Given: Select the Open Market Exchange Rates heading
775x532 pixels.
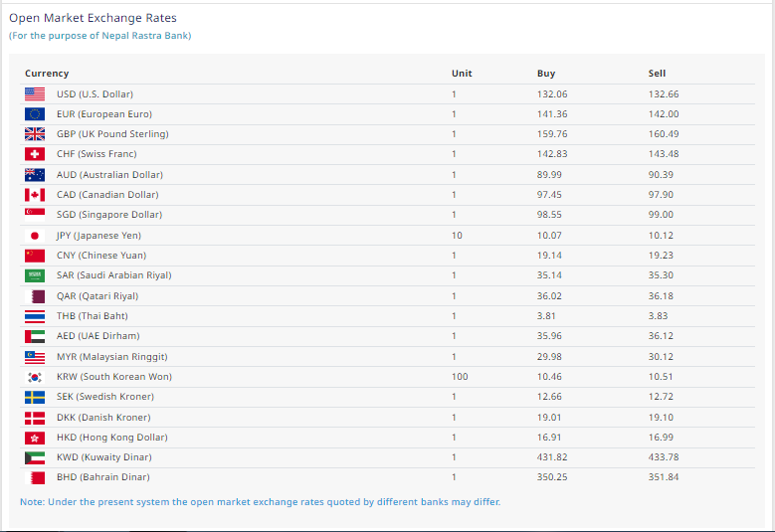Looking at the screenshot, I should (94, 18).
